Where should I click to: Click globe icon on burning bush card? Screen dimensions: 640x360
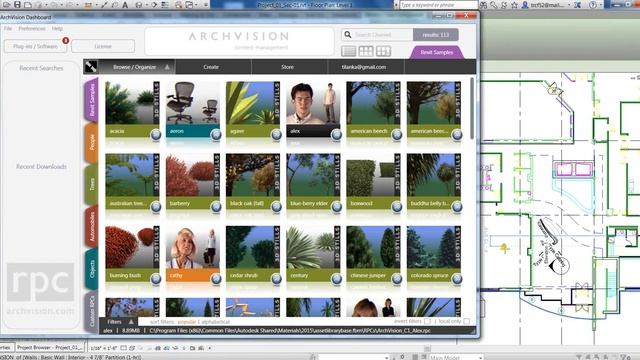click(156, 279)
